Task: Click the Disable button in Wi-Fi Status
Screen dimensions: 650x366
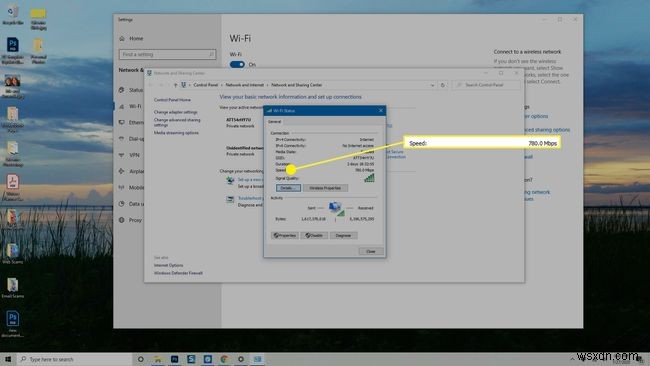Action: (314, 235)
